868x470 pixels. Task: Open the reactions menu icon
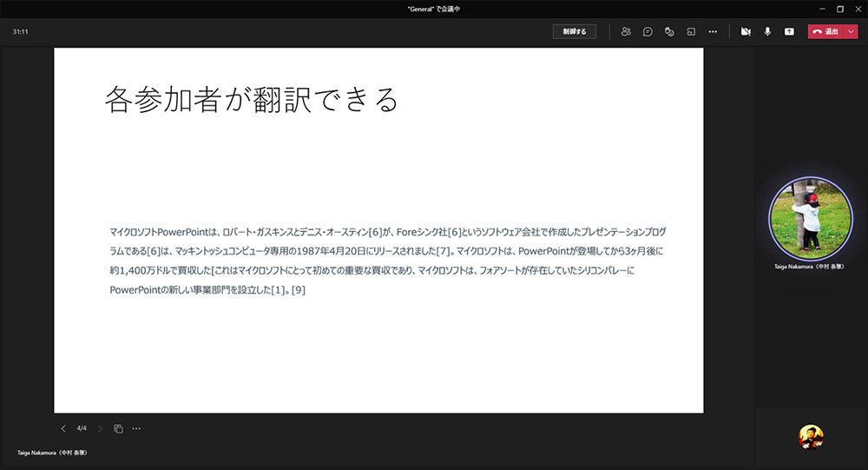click(x=669, y=31)
